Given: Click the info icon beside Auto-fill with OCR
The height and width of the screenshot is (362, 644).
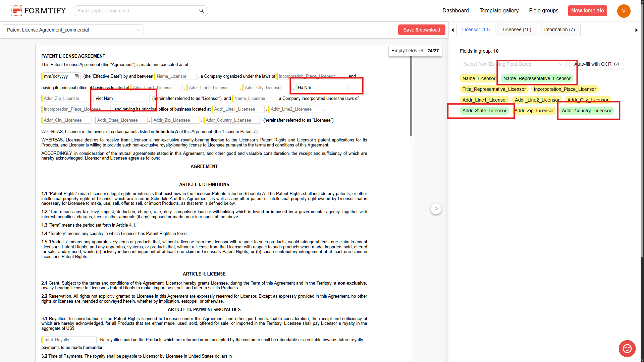Looking at the screenshot, I should click(616, 64).
